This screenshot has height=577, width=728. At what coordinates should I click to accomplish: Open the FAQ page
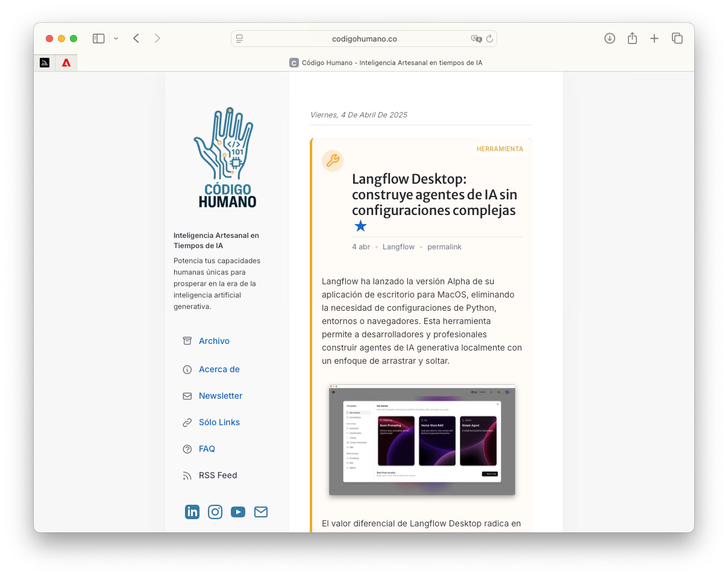tap(207, 449)
